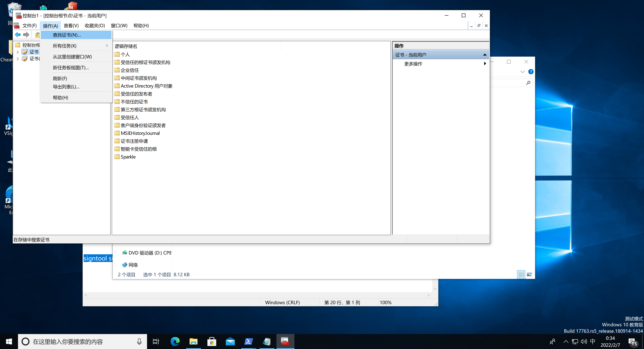
Task: Click the Forward arrow toolbar icon
Action: [x=26, y=35]
